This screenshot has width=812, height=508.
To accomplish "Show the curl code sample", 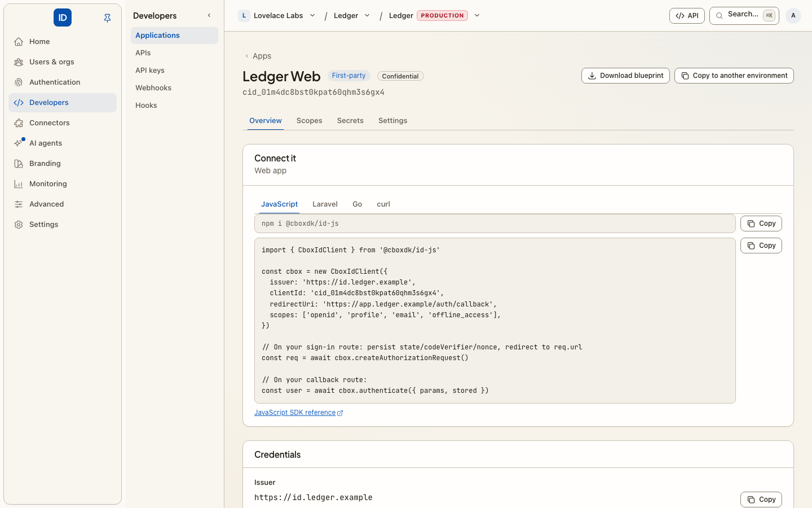I will (383, 204).
